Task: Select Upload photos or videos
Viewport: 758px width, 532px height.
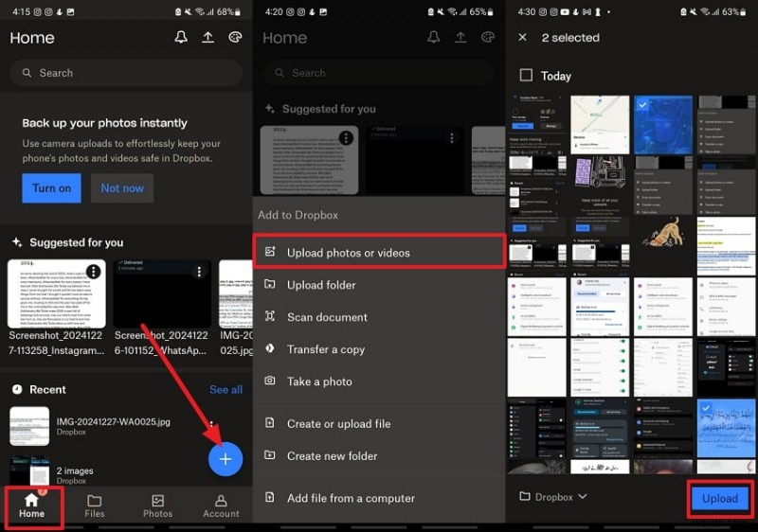Action: click(x=379, y=253)
